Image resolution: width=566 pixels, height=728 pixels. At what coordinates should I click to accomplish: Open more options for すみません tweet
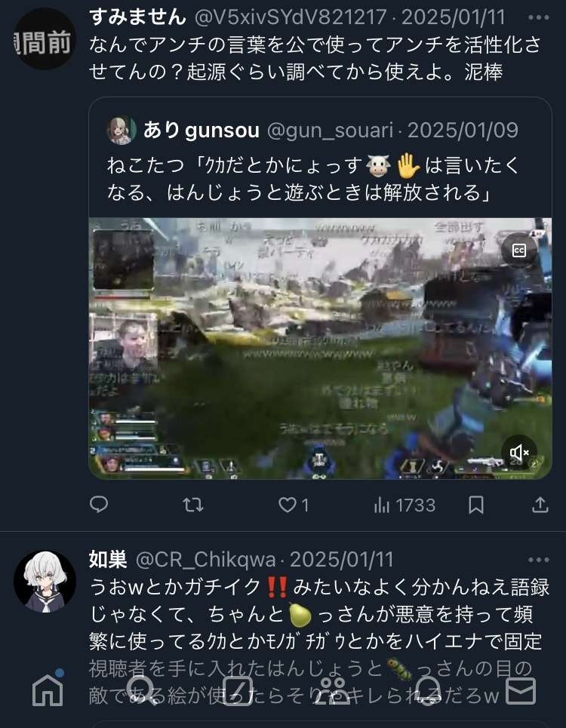click(x=539, y=17)
